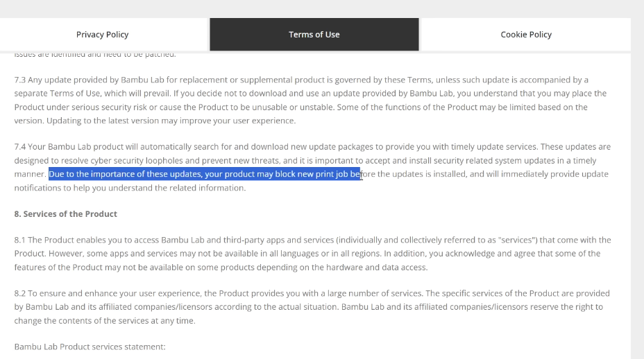Screen dimensions: 644x359
Task: Switch to the Cookie Policy tab
Action: [x=526, y=35]
